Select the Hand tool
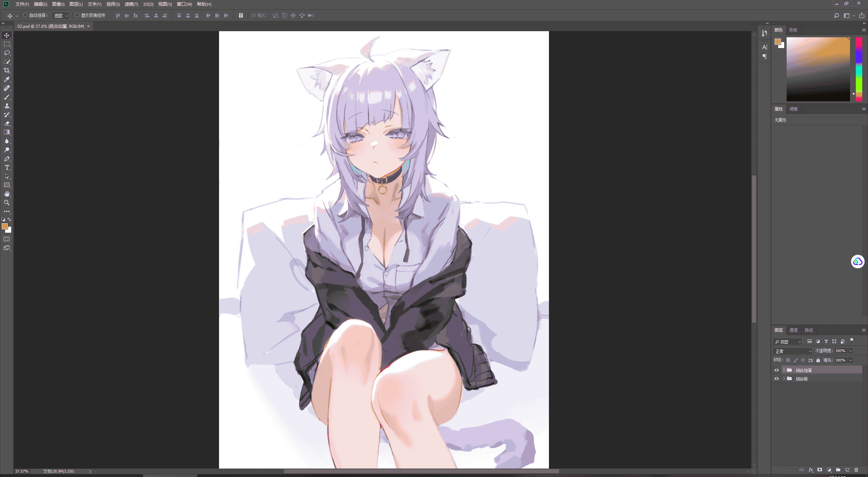Image resolution: width=868 pixels, height=477 pixels. 7,194
